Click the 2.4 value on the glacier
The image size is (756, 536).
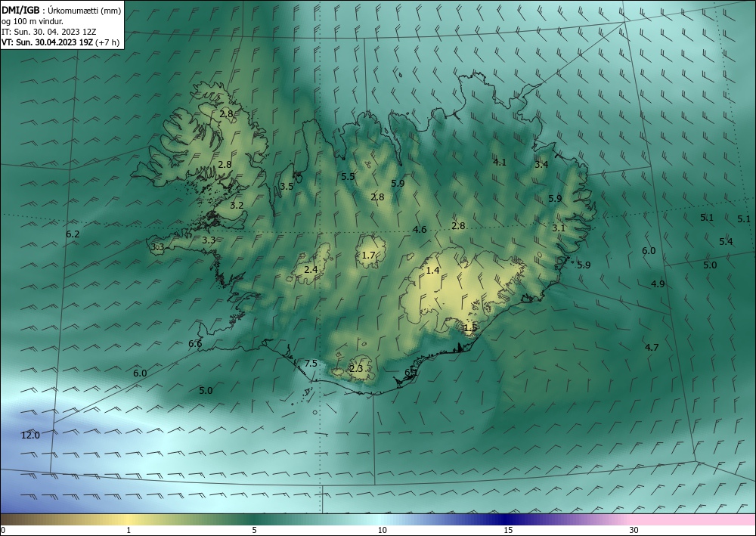311,269
